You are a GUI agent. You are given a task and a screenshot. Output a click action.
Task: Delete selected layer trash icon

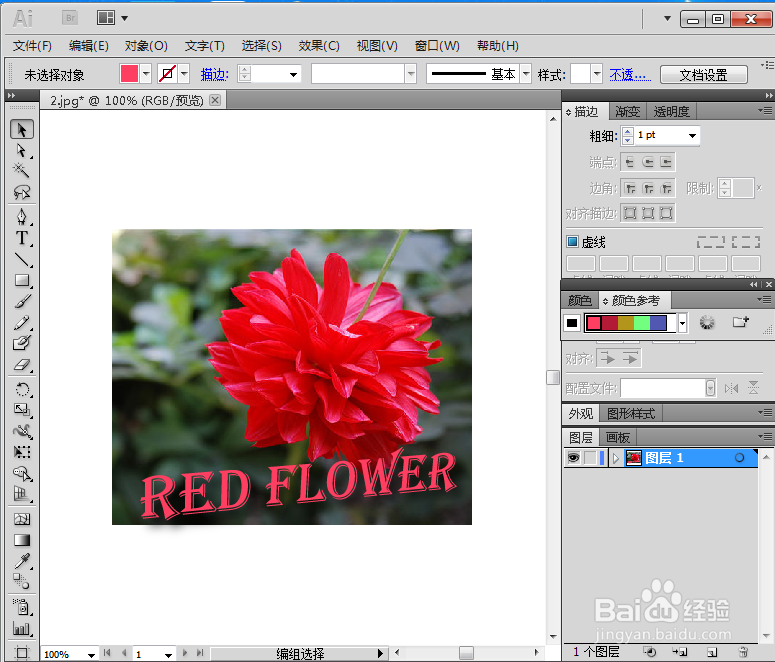[743, 652]
